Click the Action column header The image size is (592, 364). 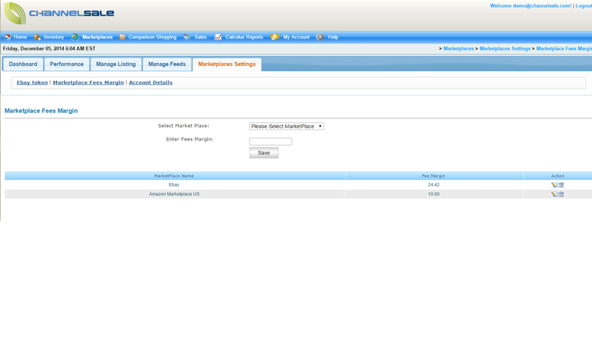pos(558,176)
